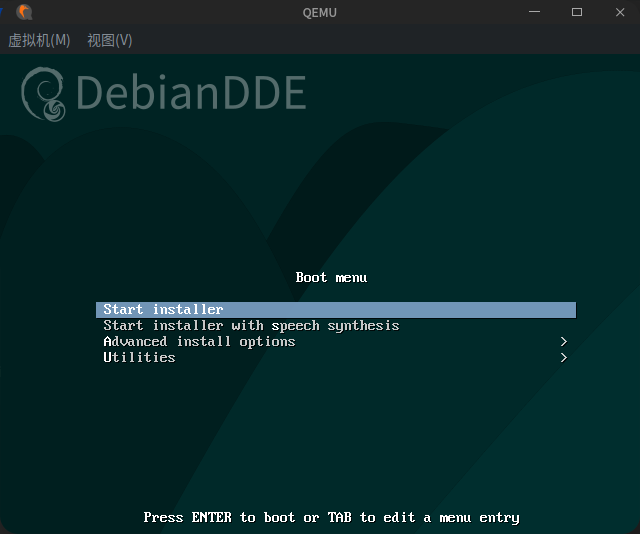The image size is (640, 534).
Task: Click the Press ENTER to boot hint text
Action: pyautogui.click(x=331, y=518)
